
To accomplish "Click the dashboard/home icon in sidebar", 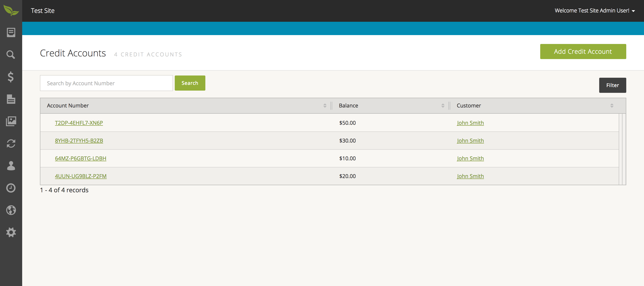I will 11,32.
